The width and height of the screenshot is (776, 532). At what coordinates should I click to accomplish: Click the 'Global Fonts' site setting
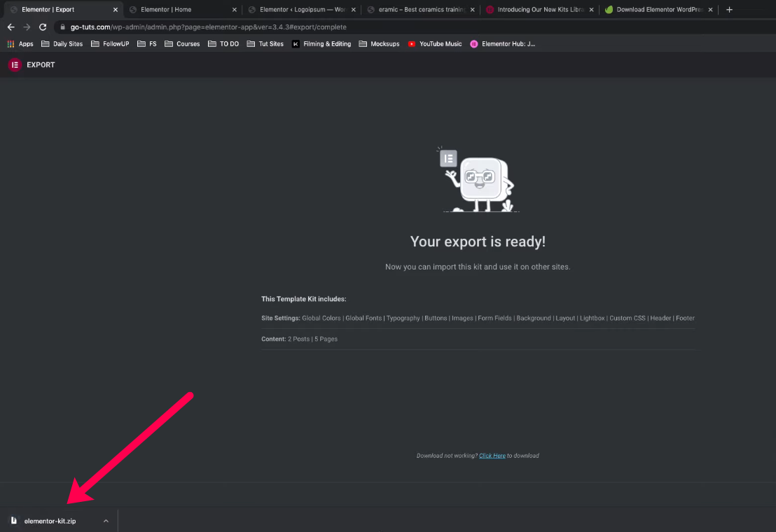point(363,318)
